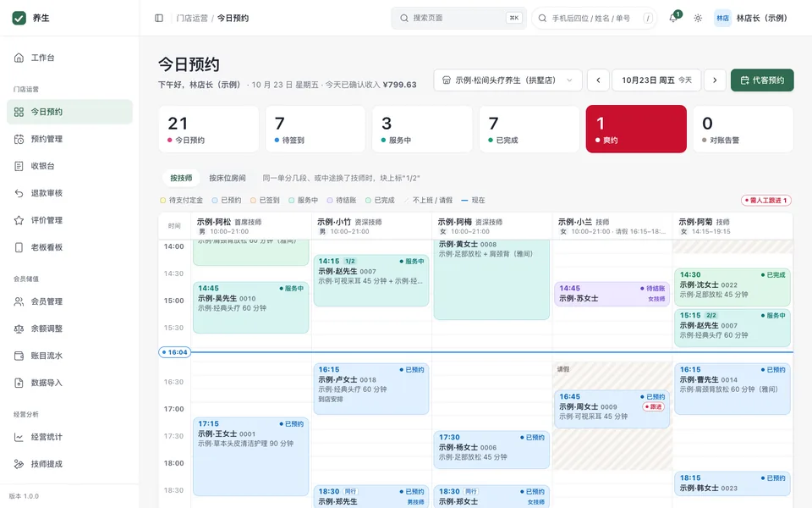The width and height of the screenshot is (812, 508).
Task: Click the 跟进 tag on 周女士
Action: (654, 407)
